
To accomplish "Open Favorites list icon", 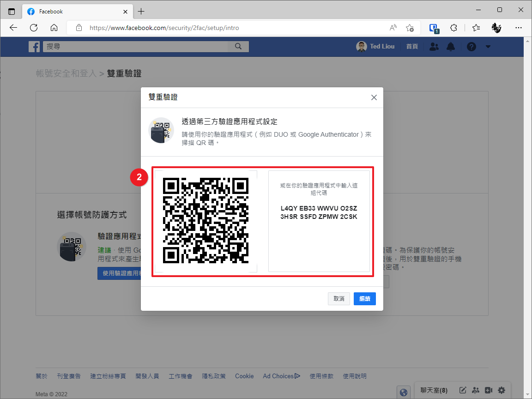I will pyautogui.click(x=476, y=28).
